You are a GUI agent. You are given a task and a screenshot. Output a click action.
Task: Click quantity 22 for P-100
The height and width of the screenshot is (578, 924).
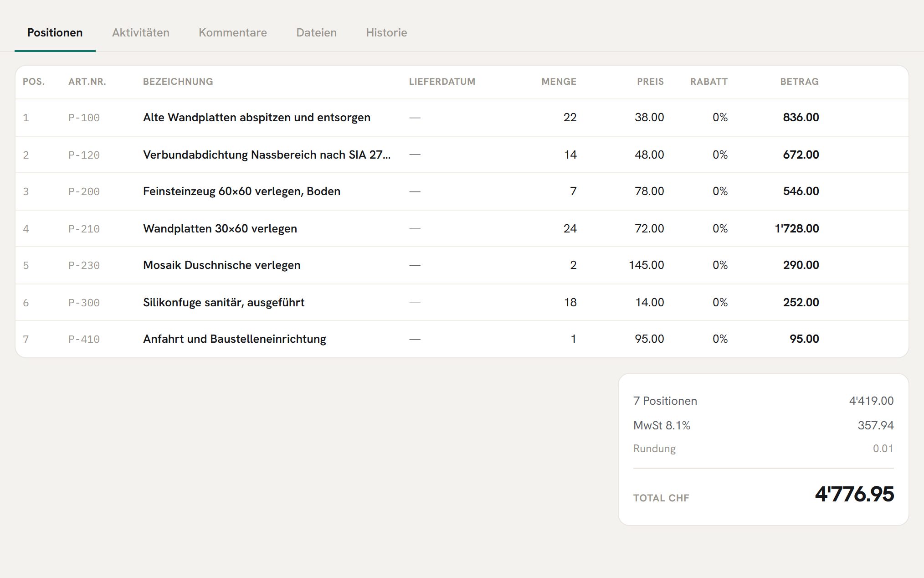[570, 118]
